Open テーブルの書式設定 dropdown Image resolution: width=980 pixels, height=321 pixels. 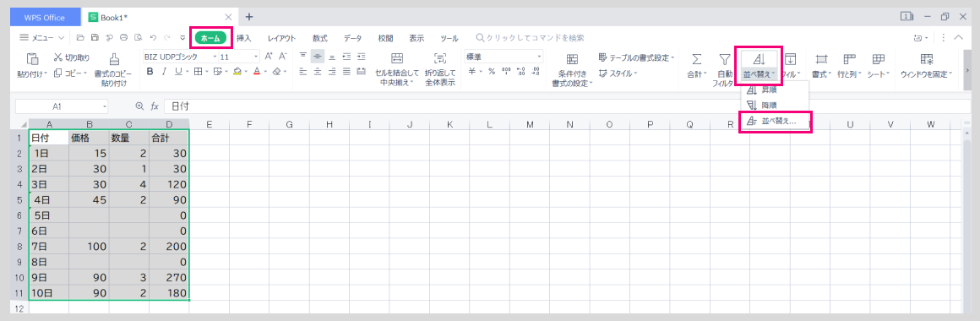[637, 57]
